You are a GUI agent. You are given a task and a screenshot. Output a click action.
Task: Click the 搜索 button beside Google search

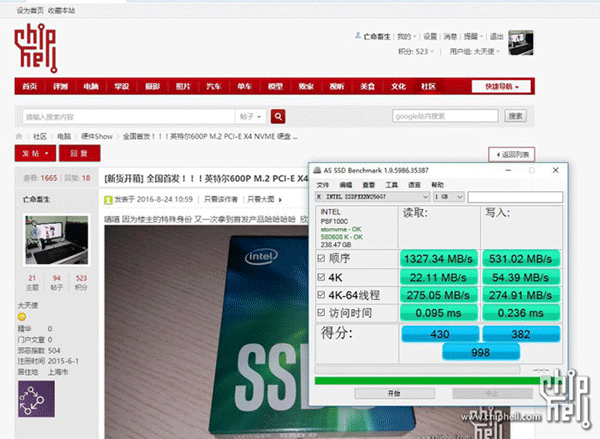515,116
